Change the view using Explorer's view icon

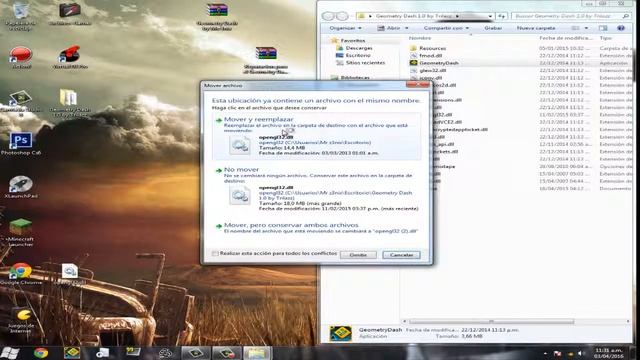[575, 28]
